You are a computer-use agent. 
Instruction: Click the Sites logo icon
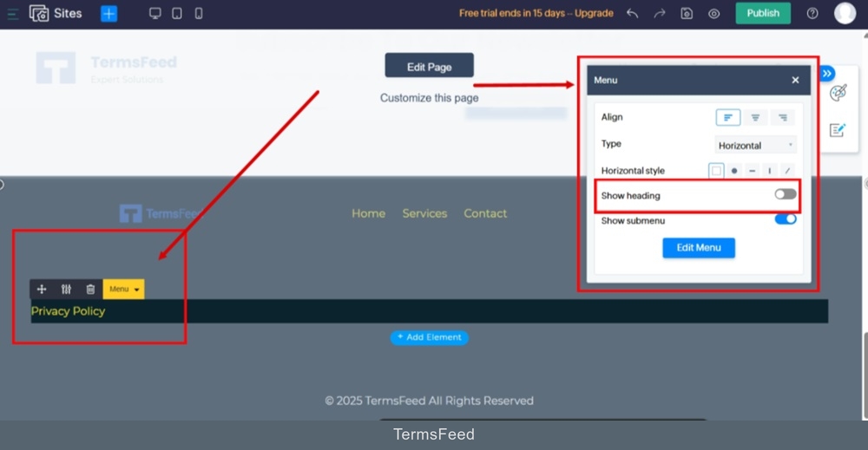(x=39, y=13)
